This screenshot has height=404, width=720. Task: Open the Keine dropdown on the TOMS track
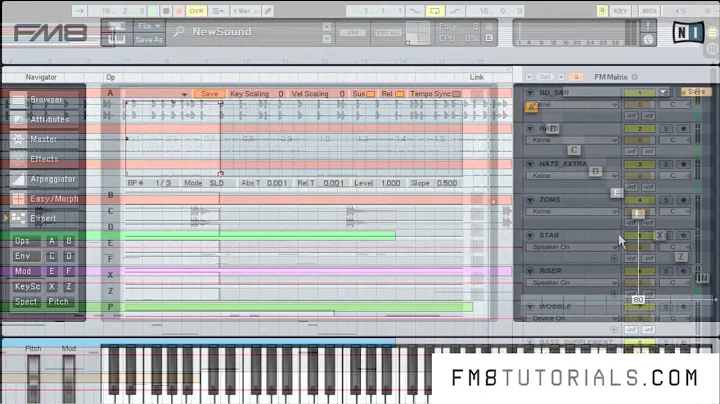tap(572, 211)
